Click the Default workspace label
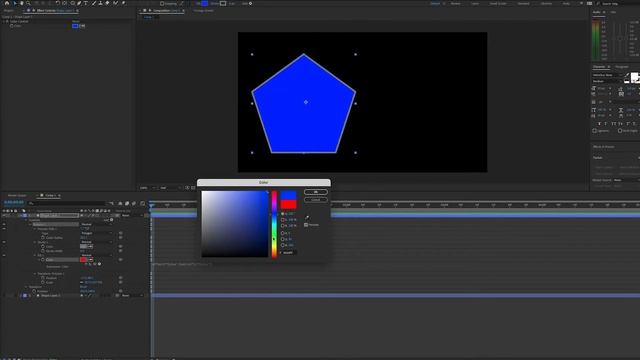The width and height of the screenshot is (640, 360). click(435, 3)
